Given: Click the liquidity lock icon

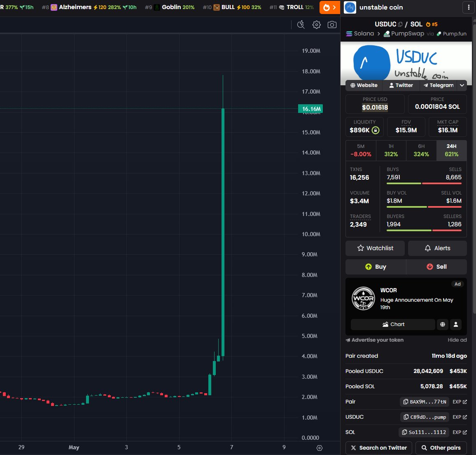Looking at the screenshot, I should click(x=376, y=130).
